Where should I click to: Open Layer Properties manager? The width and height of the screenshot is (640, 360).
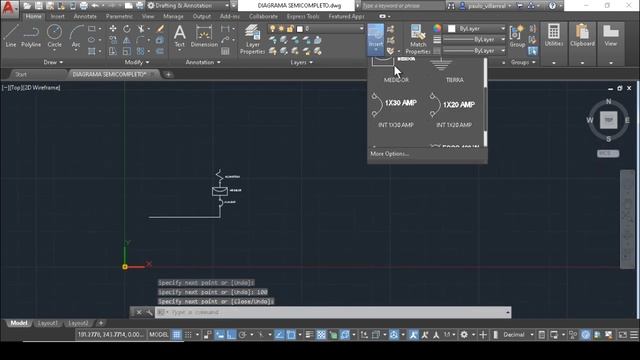coord(253,39)
